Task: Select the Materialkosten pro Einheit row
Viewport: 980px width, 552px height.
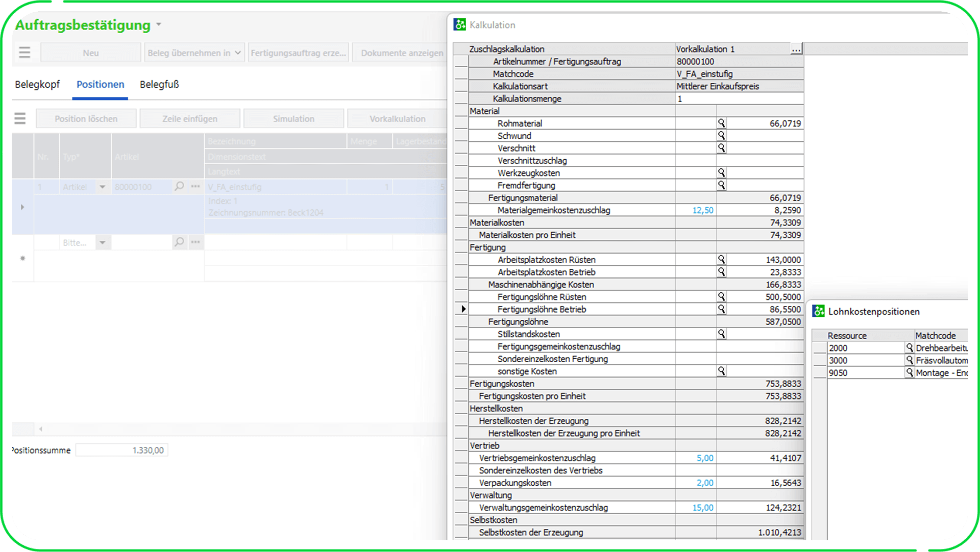Action: tap(636, 235)
